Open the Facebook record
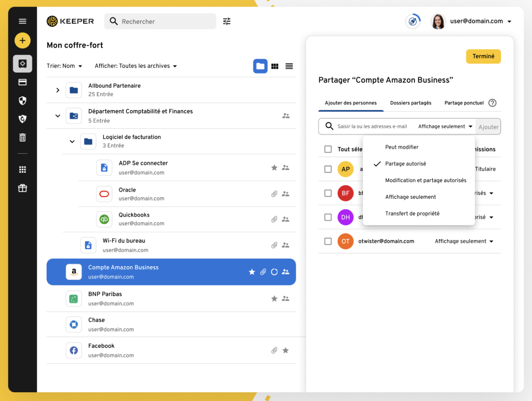This screenshot has width=532, height=401. tap(171, 350)
